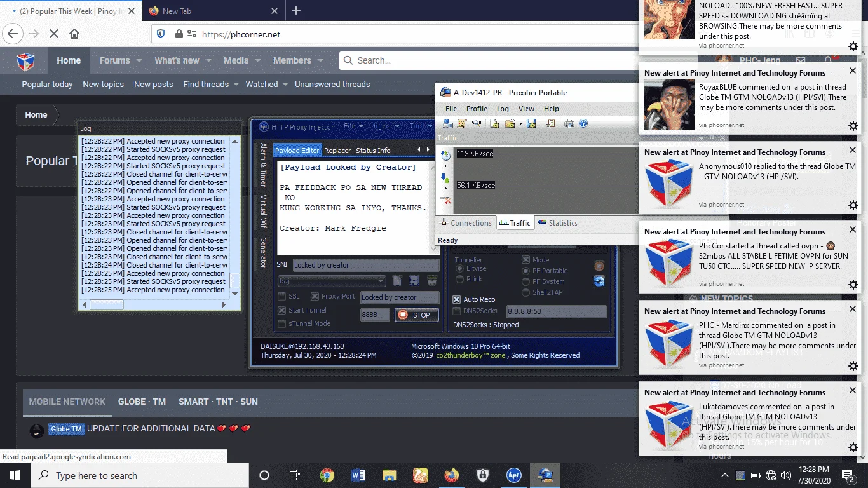
Task: Open the tracking protection shield icon
Action: [x=161, y=34]
